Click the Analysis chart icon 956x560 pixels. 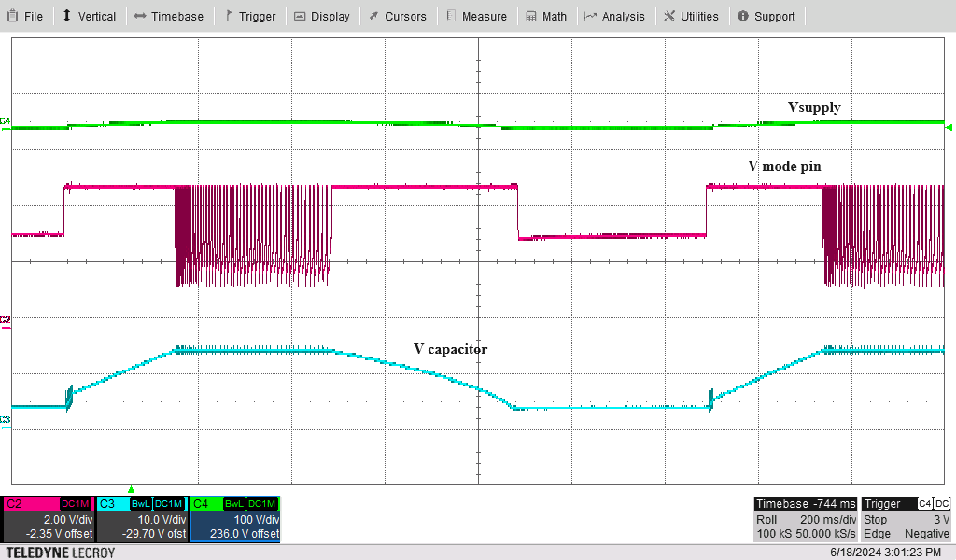591,16
